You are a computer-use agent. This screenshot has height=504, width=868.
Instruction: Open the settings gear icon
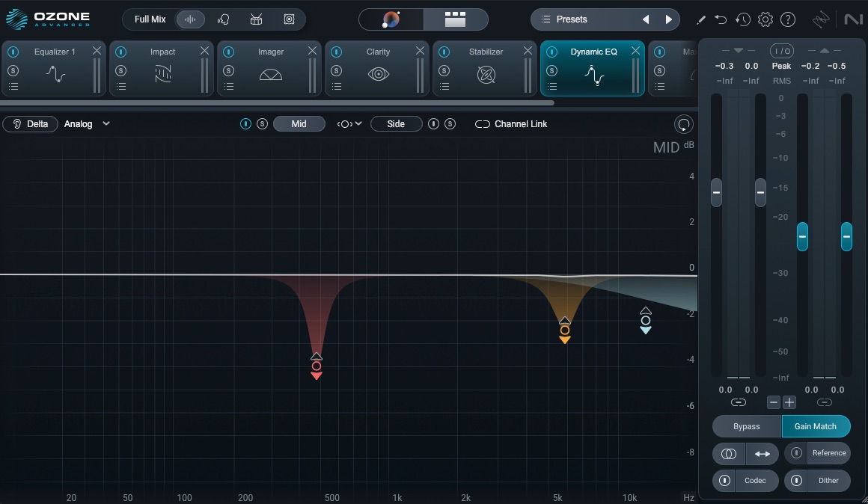[765, 19]
